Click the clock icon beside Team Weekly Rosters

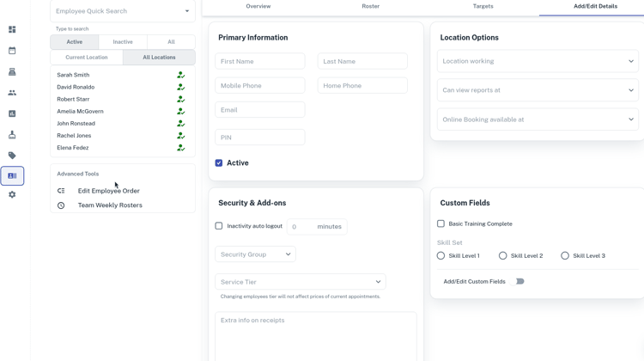coord(61,205)
